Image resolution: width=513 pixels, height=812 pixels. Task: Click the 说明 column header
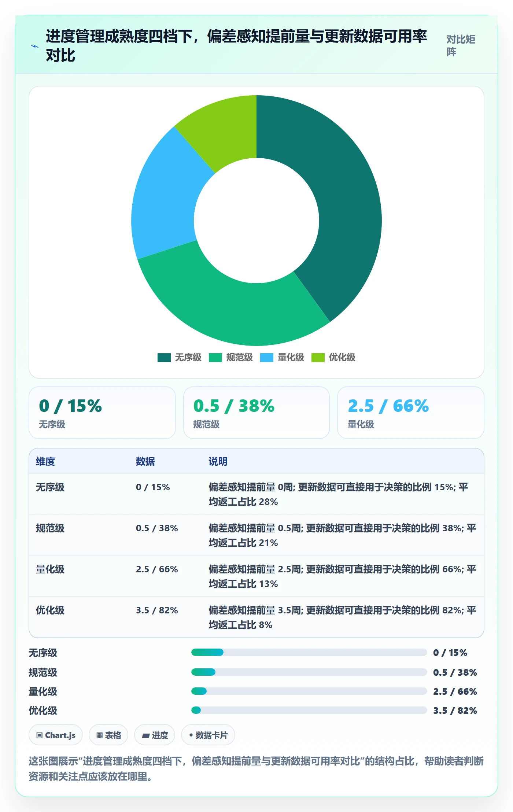coord(218,461)
